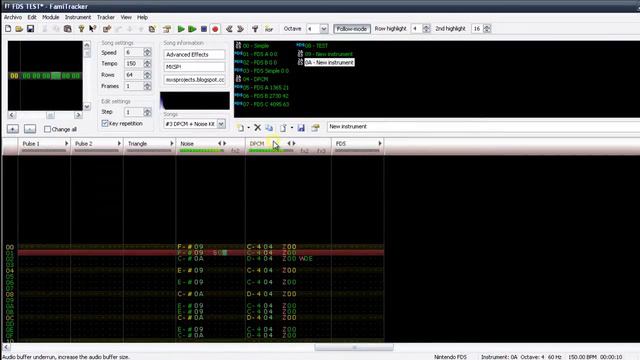Click the What's This help pointer icon
The image size is (640, 360).
(93, 29)
